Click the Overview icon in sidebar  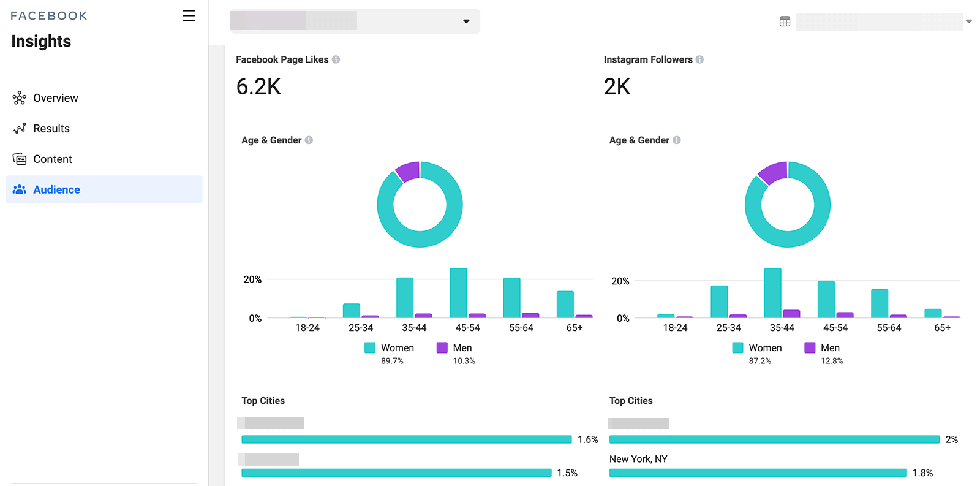[x=20, y=98]
